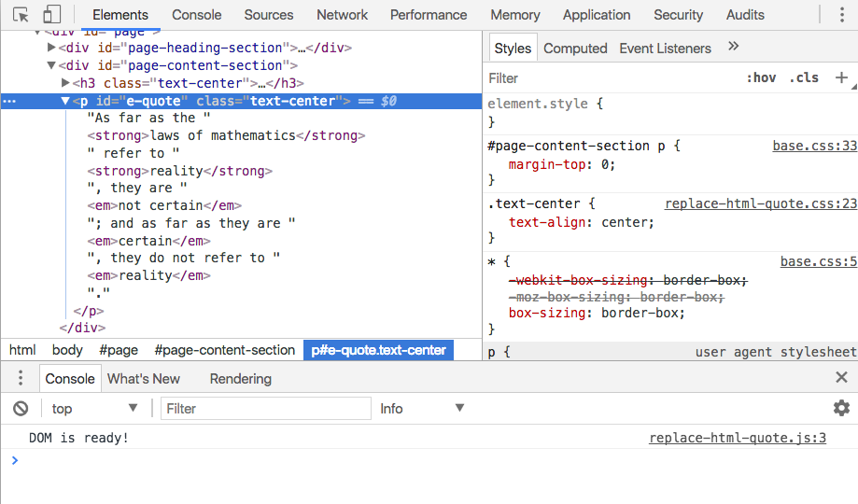Select the em "reality" node
This screenshot has height=504, width=858.
pos(148,275)
